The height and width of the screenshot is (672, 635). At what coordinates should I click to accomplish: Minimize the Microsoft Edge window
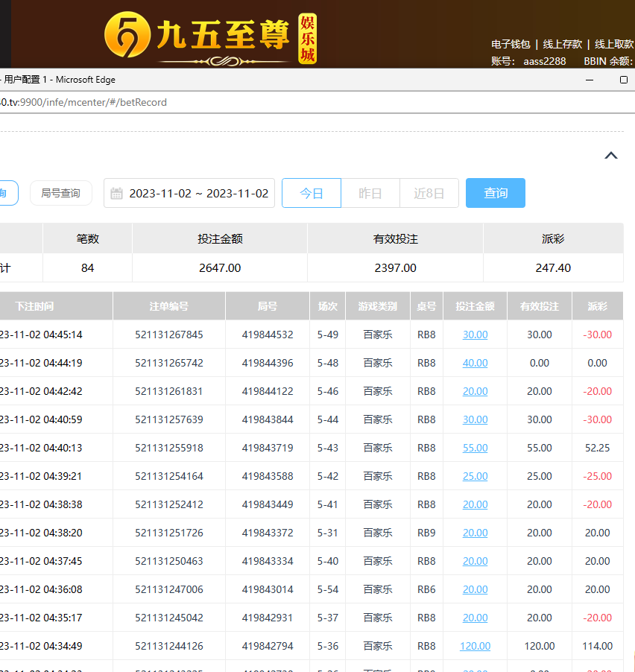click(x=590, y=80)
